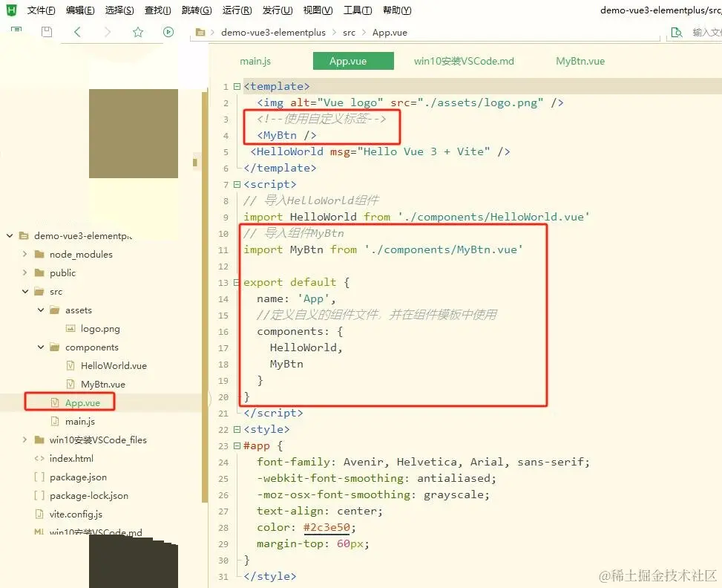722x588 pixels.
Task: Open the 选择(S) menu
Action: coord(119,10)
